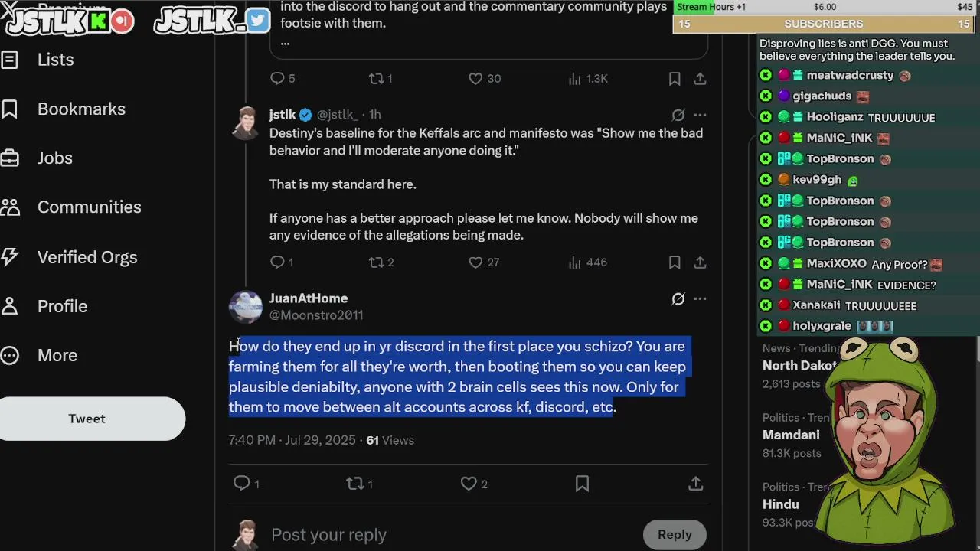Viewport: 980px width, 551px height.
Task: Click the Post your reply field
Action: (x=452, y=535)
